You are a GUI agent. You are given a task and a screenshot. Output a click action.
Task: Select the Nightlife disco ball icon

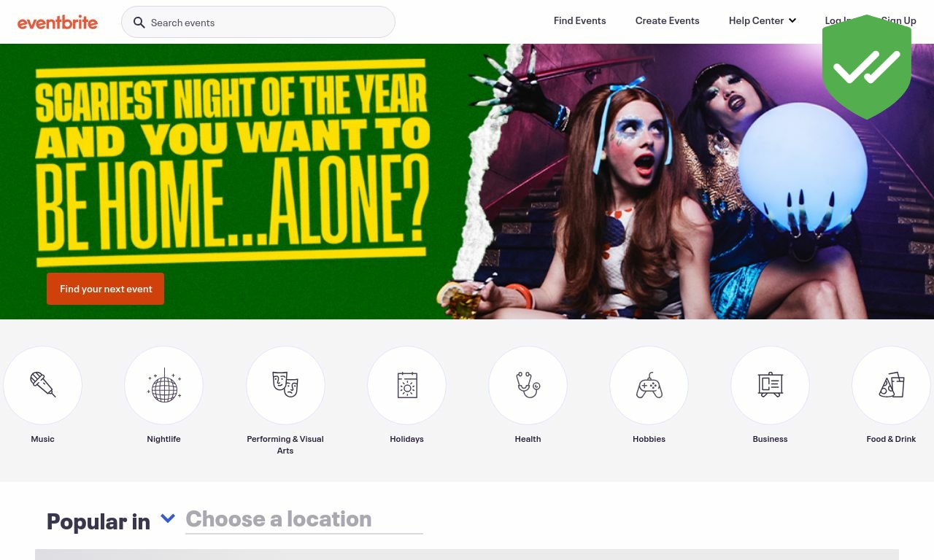(x=164, y=385)
